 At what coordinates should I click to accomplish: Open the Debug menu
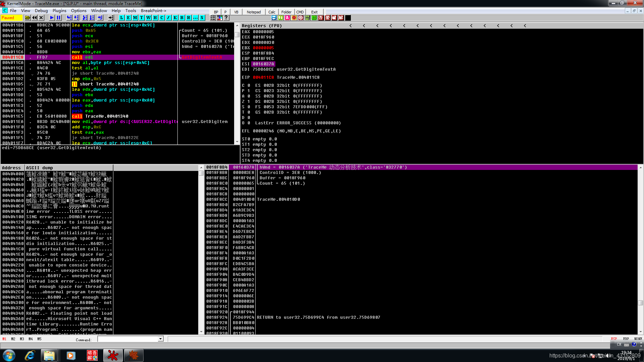pos(42,11)
